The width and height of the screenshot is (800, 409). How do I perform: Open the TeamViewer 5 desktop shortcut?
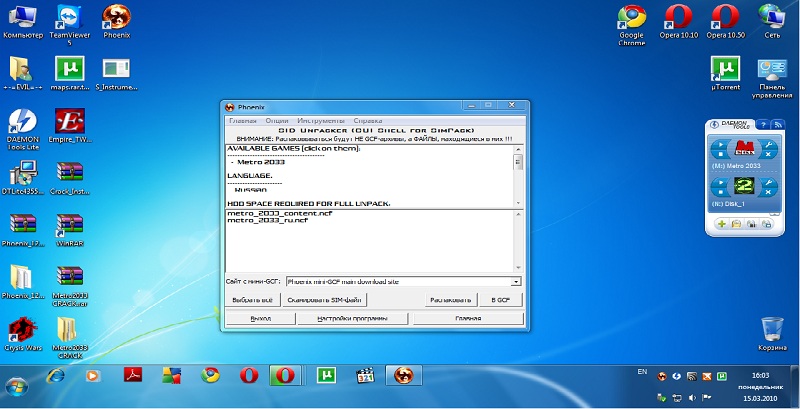coord(70,24)
